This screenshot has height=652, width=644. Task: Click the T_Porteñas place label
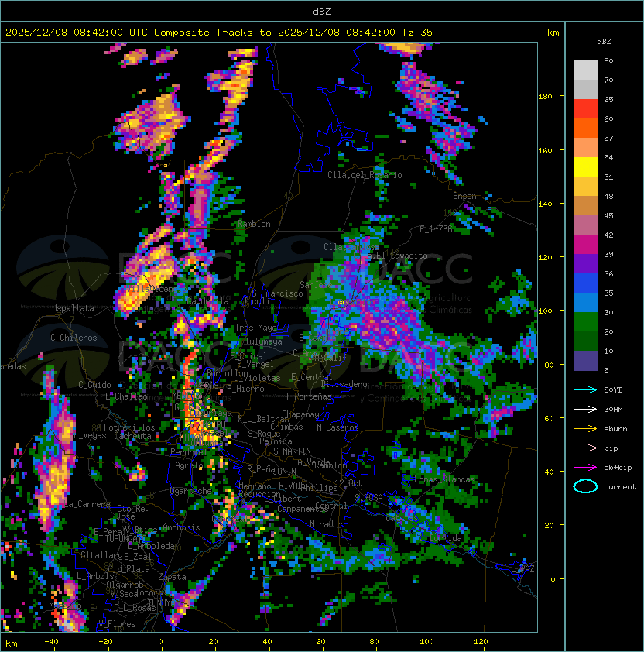pyautogui.click(x=308, y=396)
